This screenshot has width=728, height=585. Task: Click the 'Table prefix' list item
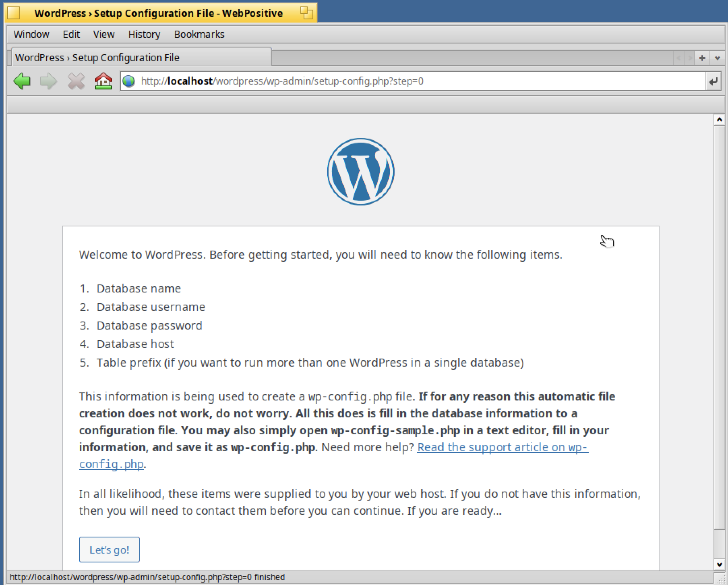[310, 363]
